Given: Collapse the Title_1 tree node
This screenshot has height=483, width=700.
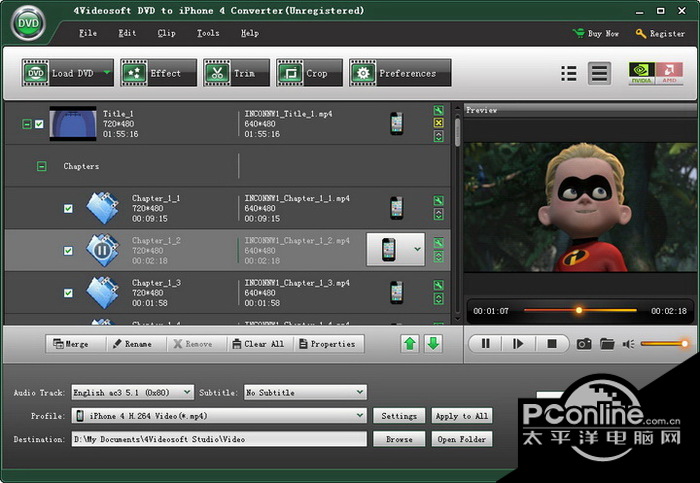Looking at the screenshot, I should (27, 124).
